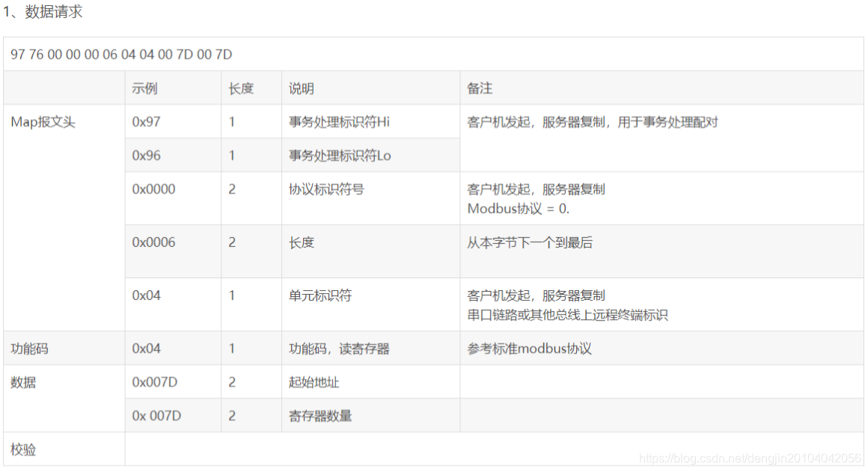Click the example value '0x97'
Viewport: 868px width, 472px height.
(x=146, y=122)
